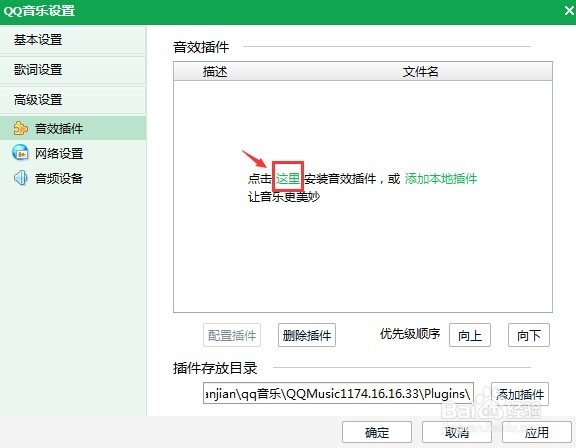Confirm settings with 确定
This screenshot has width=576, height=448.
coord(377,432)
